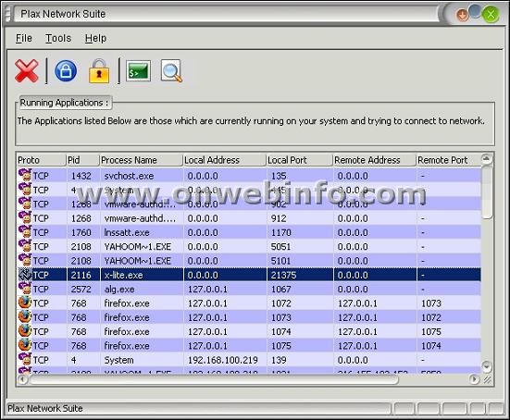Click the vertical scrollbar down arrow

[x=487, y=366]
